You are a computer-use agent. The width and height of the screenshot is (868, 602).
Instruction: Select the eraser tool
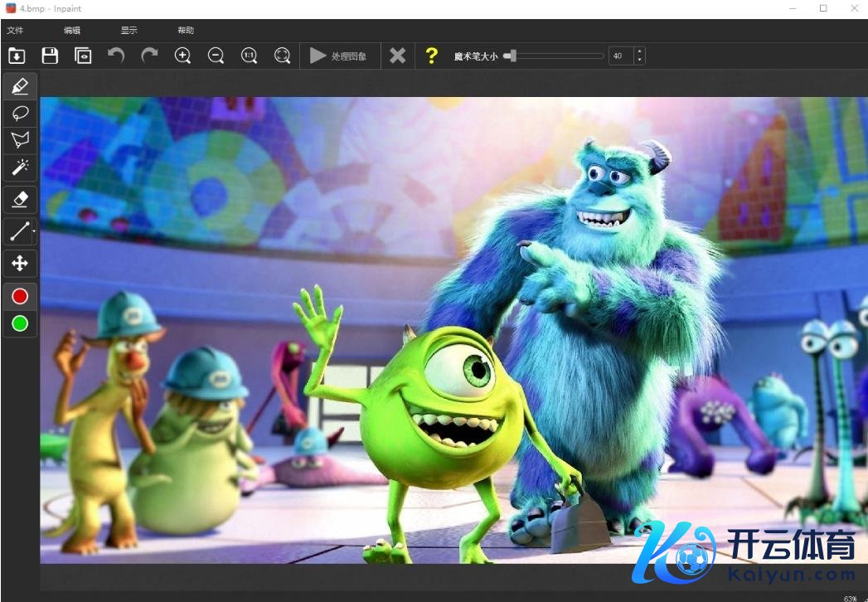(20, 199)
